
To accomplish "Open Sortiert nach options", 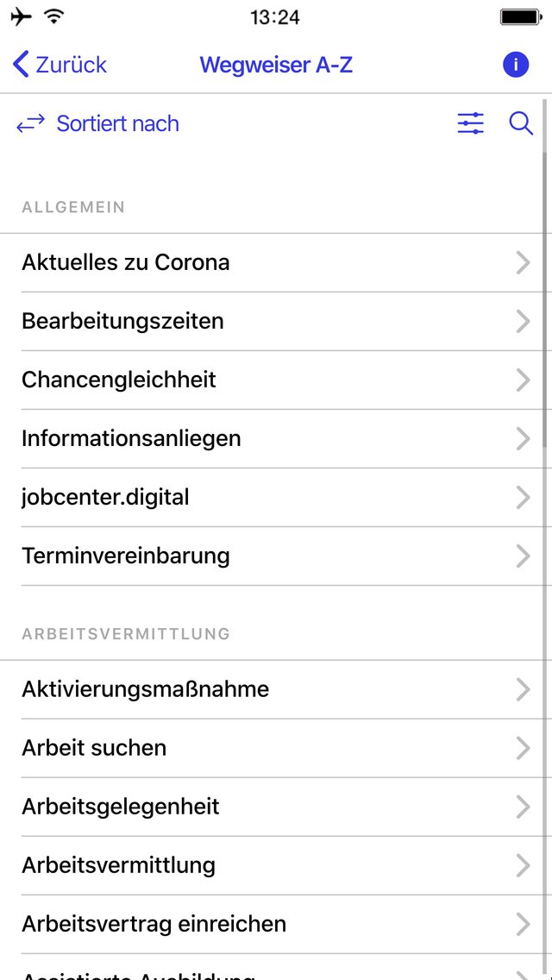I will [117, 123].
